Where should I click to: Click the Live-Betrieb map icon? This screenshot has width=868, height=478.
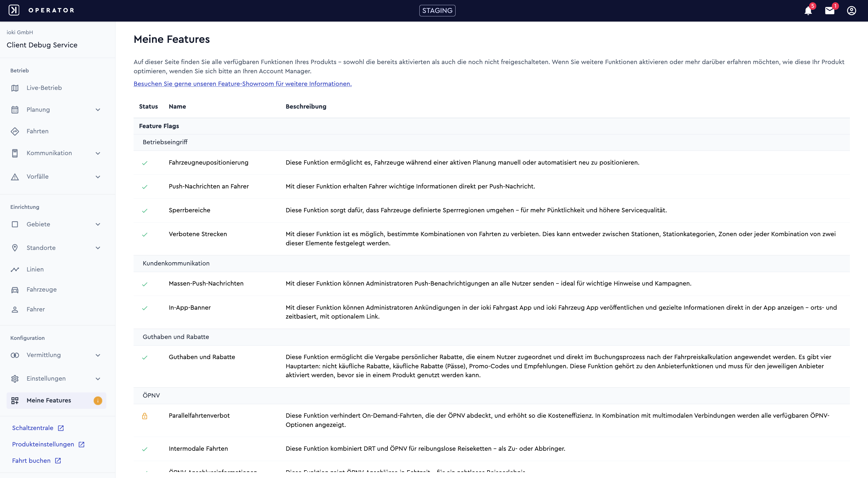[x=15, y=88]
